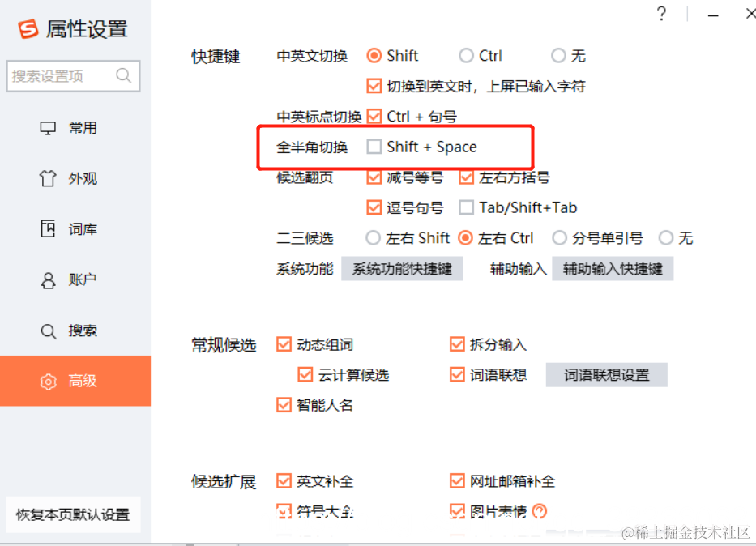756x546 pixels.
Task: Toggle 英文补全 checkbox
Action: pos(284,481)
